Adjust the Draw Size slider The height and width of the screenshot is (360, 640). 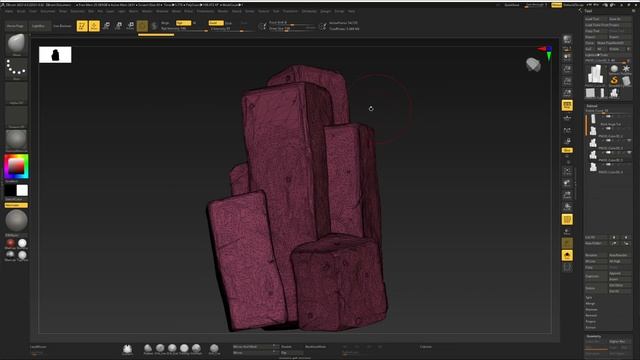[292, 29]
